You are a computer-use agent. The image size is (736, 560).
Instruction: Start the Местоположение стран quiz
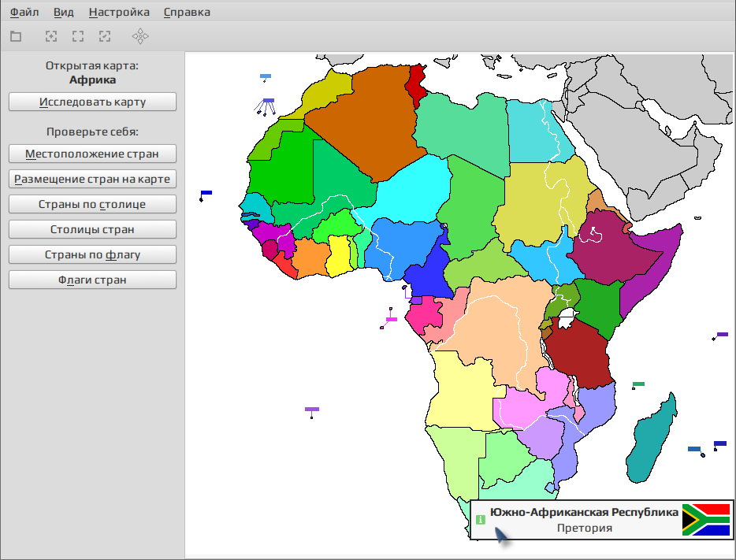pyautogui.click(x=92, y=154)
